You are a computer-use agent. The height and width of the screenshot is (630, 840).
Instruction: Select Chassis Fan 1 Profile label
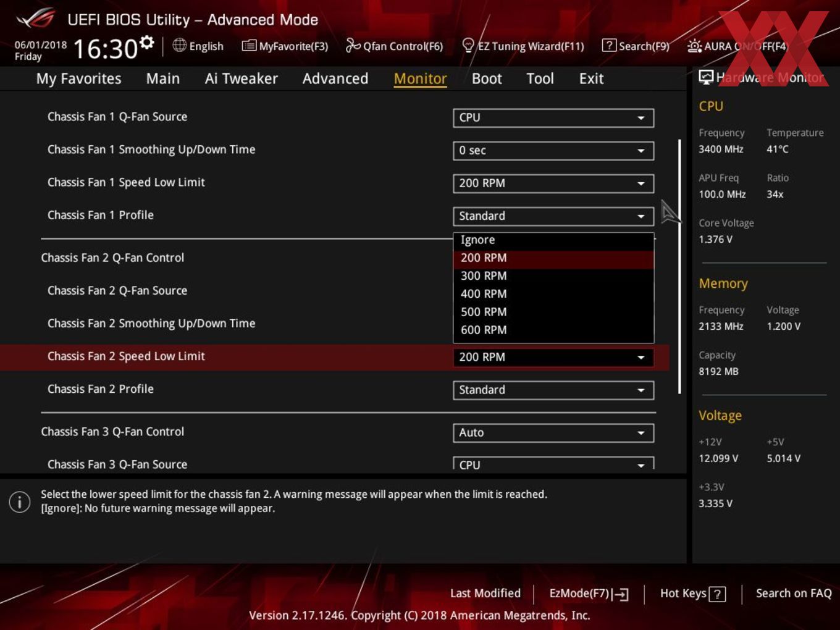(x=101, y=215)
